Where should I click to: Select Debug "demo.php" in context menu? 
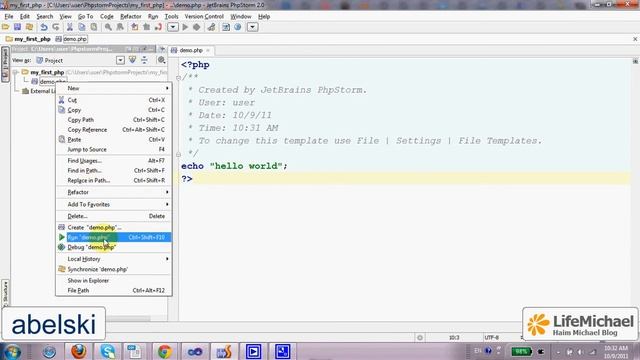(x=114, y=247)
